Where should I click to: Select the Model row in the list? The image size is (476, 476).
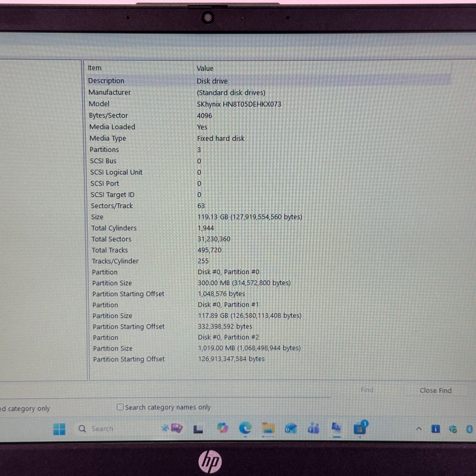click(x=99, y=104)
